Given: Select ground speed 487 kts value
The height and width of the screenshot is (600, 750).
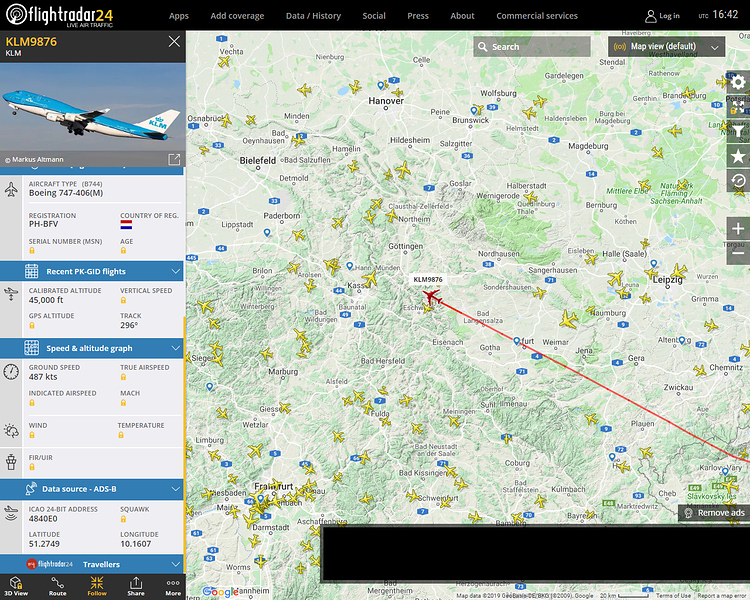Looking at the screenshot, I should (x=43, y=377).
